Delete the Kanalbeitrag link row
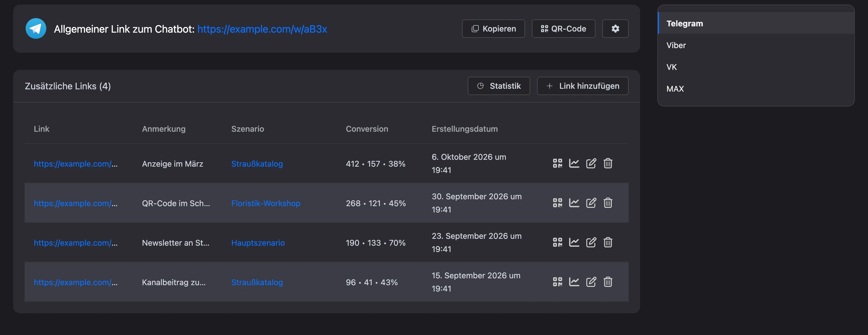The width and height of the screenshot is (868, 335). (x=608, y=282)
